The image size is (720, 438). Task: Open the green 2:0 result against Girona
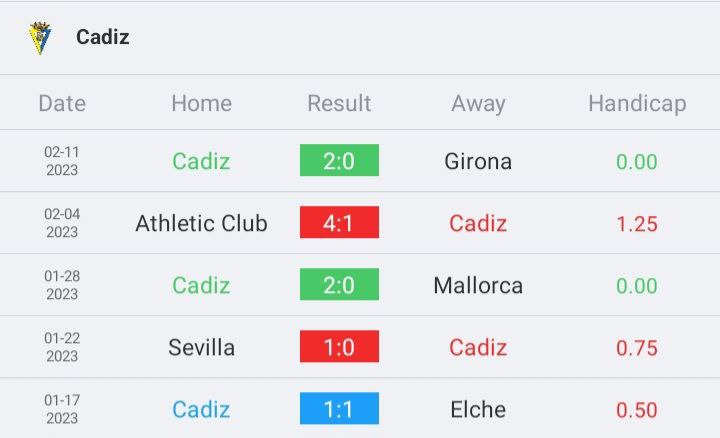[x=339, y=160]
